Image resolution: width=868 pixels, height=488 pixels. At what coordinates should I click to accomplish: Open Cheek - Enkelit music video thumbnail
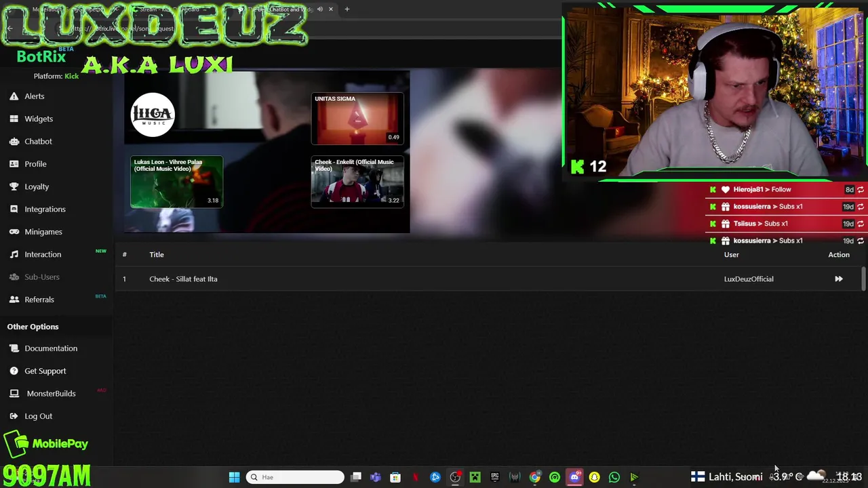[357, 182]
